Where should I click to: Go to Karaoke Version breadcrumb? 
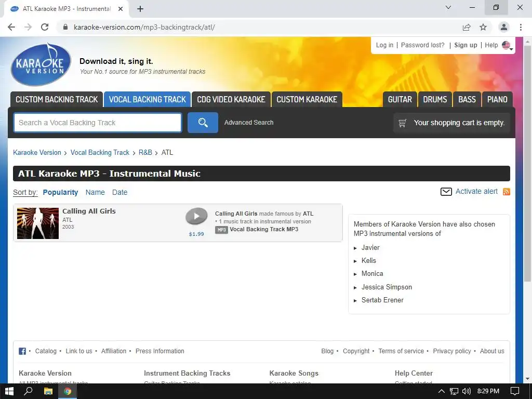(x=37, y=152)
